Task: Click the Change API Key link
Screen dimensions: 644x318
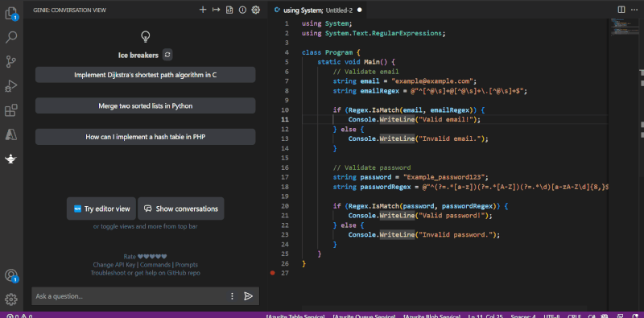Action: [114, 265]
